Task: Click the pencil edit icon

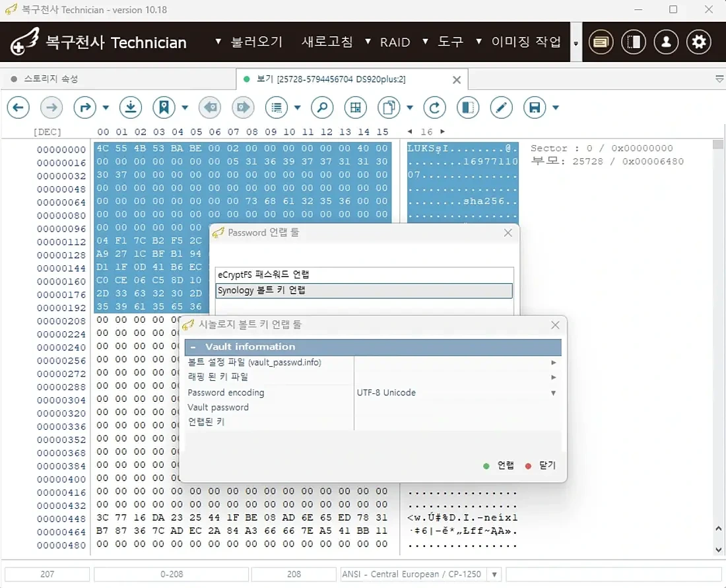Action: point(501,108)
